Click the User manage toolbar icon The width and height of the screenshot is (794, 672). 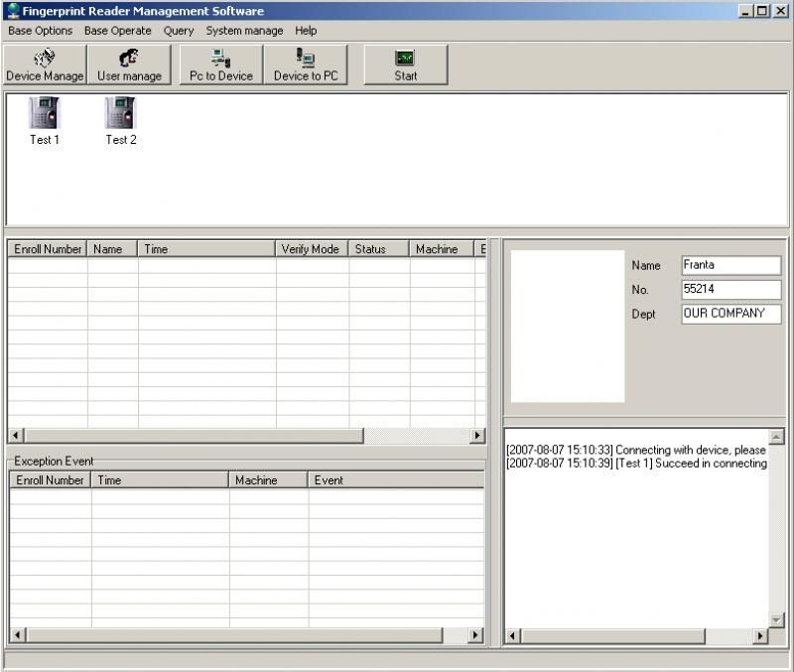click(x=129, y=65)
